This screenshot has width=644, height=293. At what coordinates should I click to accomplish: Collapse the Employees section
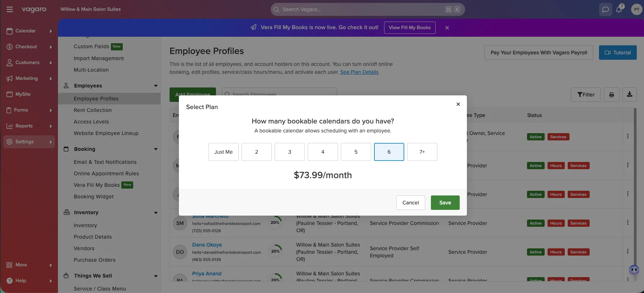[x=156, y=86]
